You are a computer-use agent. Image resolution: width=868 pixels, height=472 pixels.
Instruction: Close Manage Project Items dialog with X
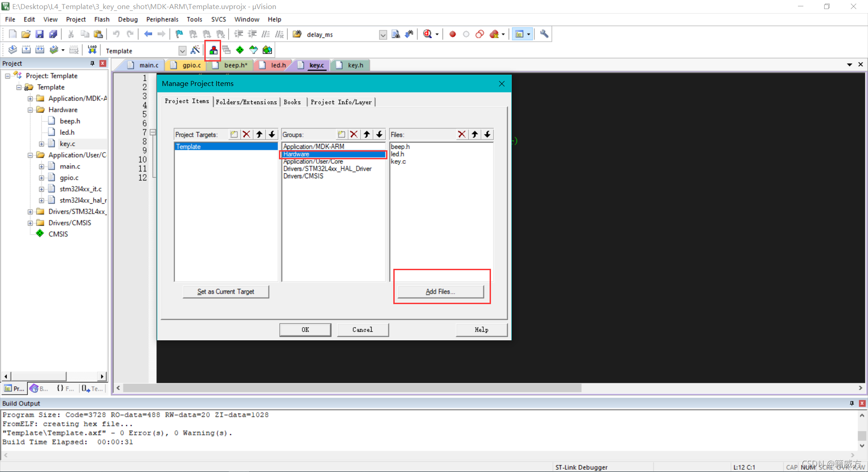[501, 84]
